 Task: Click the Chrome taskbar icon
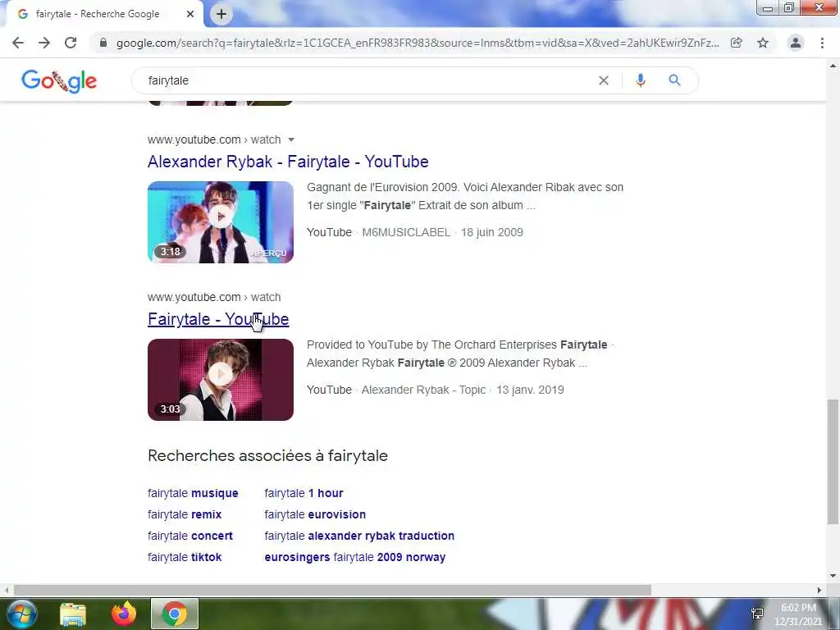tap(174, 614)
